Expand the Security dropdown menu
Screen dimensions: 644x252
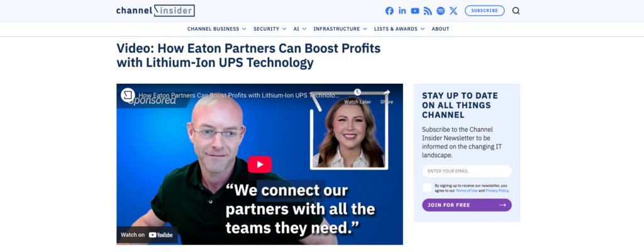[x=270, y=29]
